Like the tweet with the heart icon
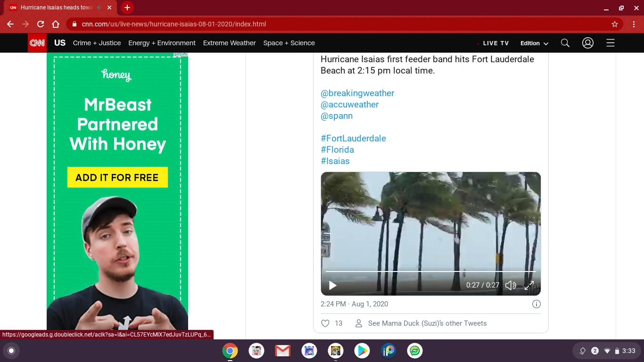Screen dimensions: 644x362 coord(325,323)
